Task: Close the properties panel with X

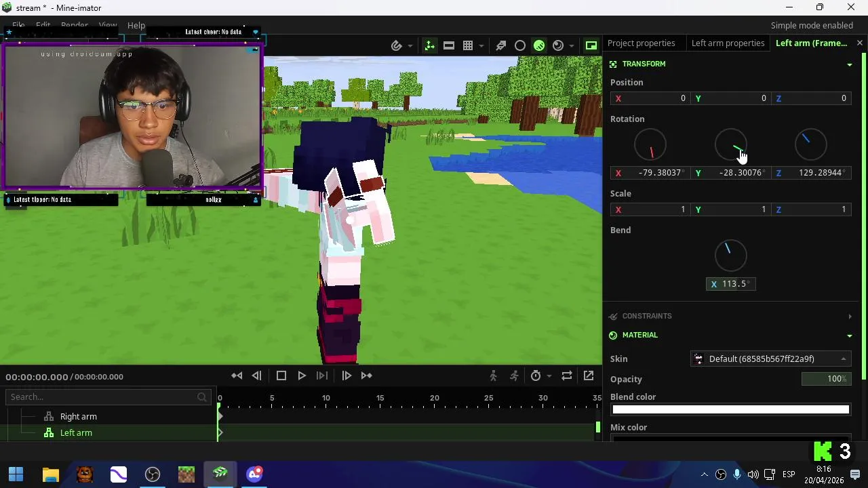Action: [x=860, y=43]
